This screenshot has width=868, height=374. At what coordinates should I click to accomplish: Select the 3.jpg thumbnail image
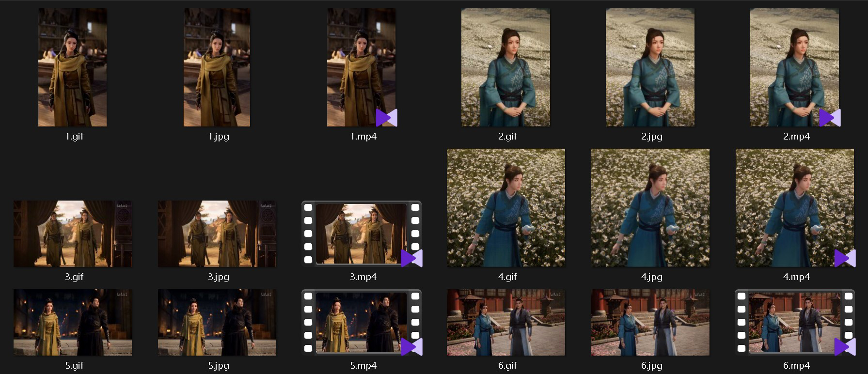tap(217, 234)
